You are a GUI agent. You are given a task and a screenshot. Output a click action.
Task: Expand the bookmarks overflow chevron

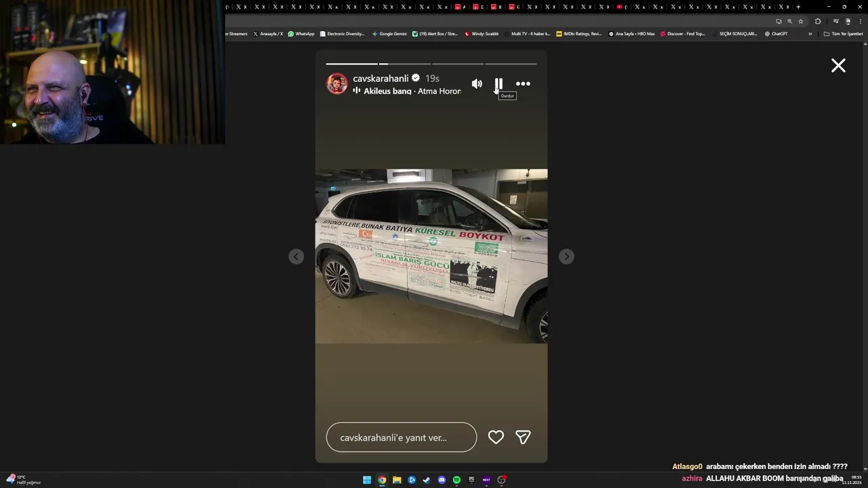(810, 33)
